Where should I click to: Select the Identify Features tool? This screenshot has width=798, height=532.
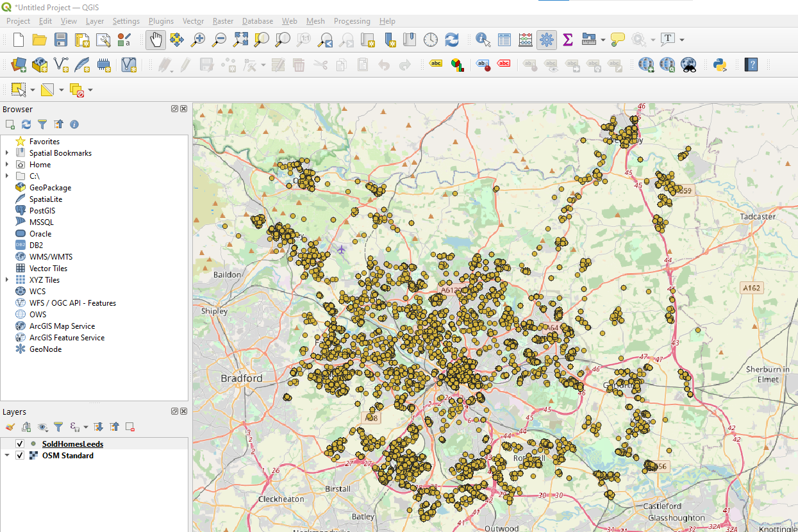click(x=483, y=40)
